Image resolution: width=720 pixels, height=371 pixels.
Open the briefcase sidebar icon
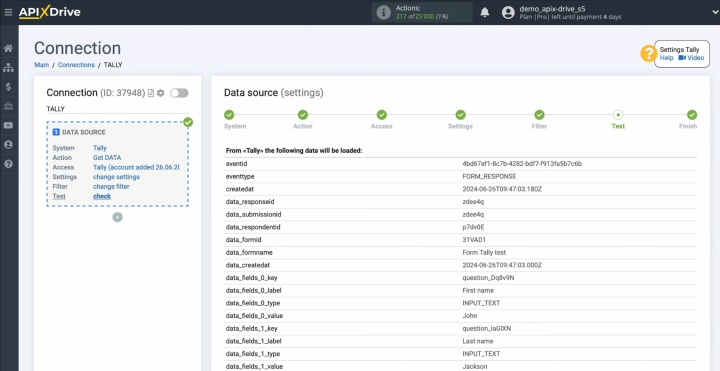click(8, 106)
